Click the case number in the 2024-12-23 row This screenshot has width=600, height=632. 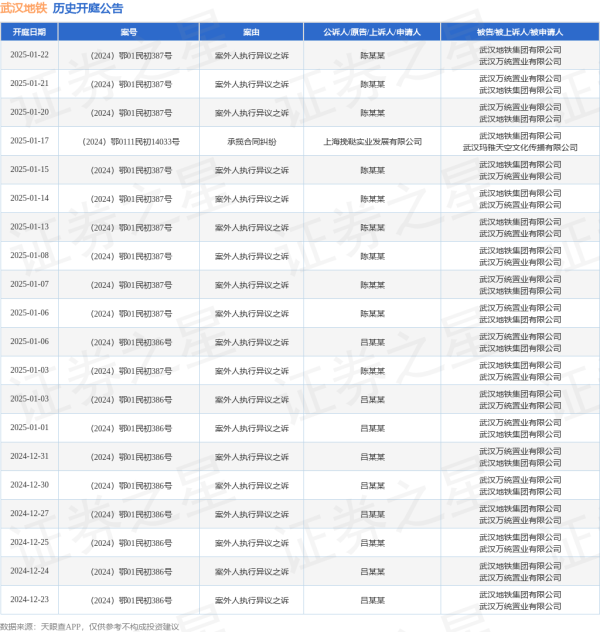[131, 600]
